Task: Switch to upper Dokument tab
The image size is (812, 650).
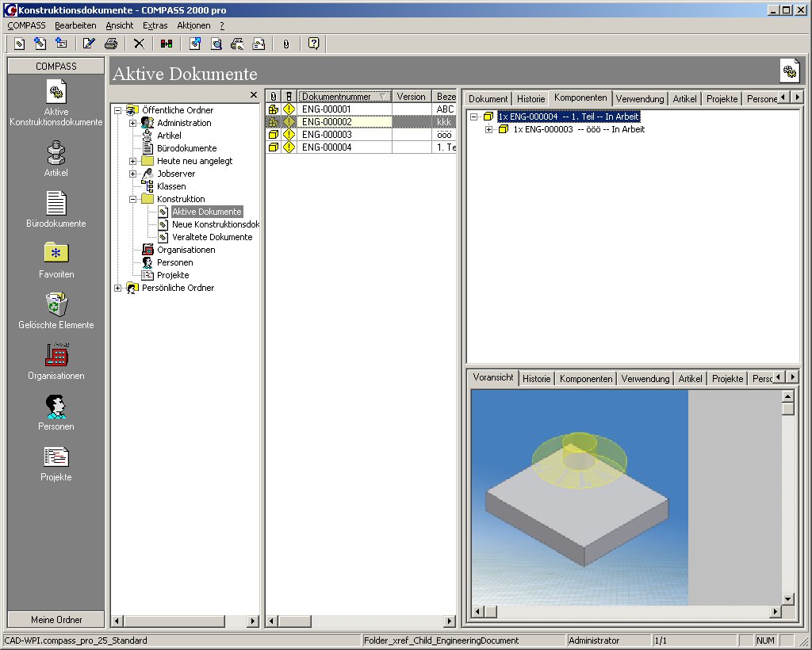Action: (x=488, y=99)
